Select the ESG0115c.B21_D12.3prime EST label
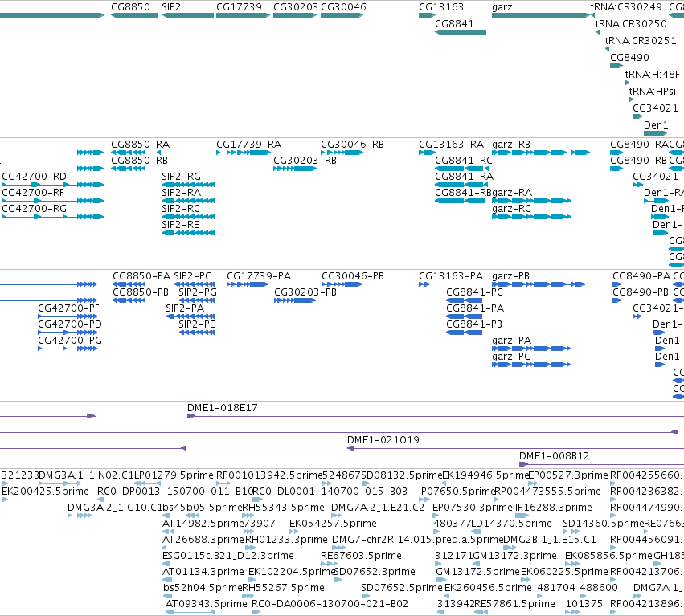 (227, 556)
